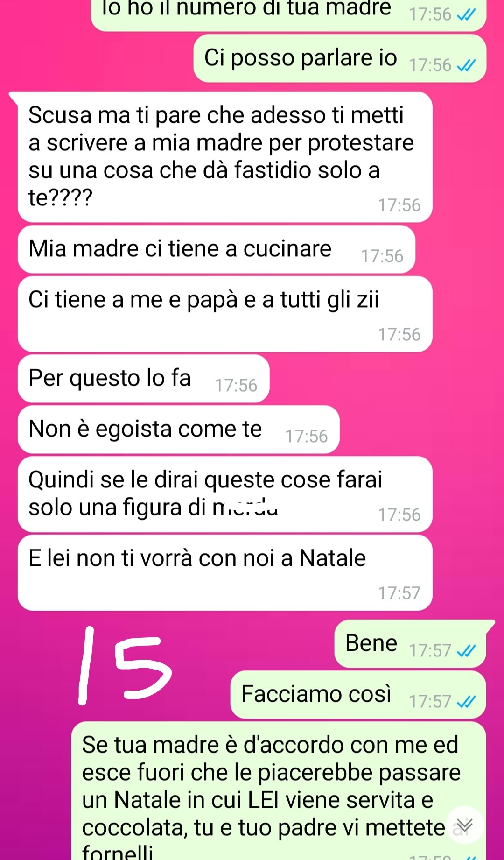Tap the 'Facciamo così' sent bubble
Viewport: 504px width, 860px height.
(358, 695)
